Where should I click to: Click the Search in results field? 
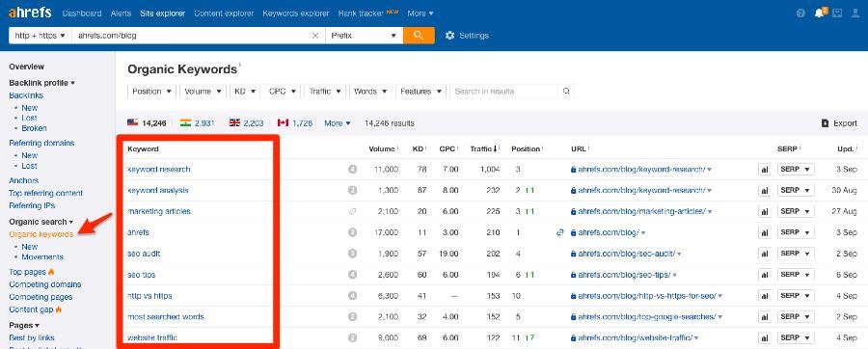pyautogui.click(x=503, y=92)
